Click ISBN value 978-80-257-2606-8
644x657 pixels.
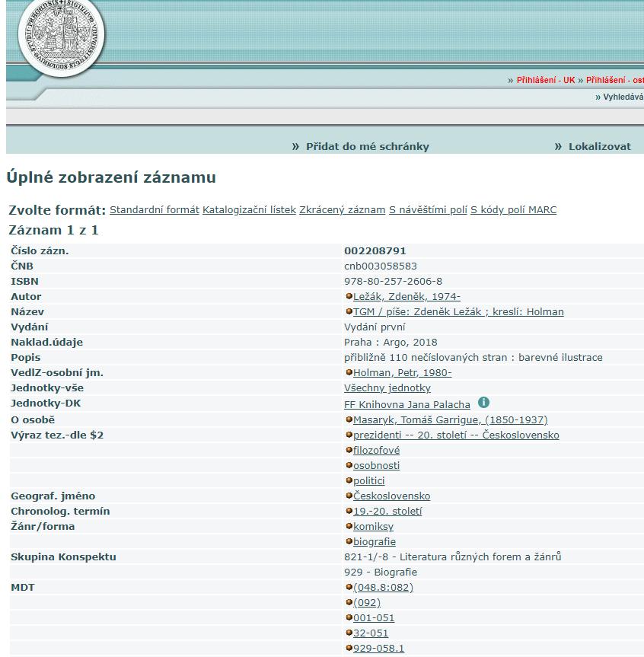point(393,281)
